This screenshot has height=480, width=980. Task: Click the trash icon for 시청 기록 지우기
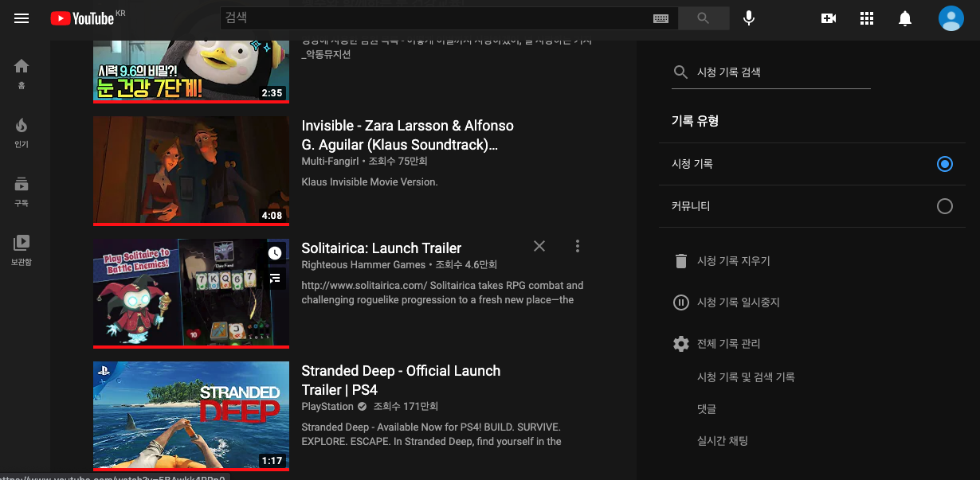click(680, 261)
